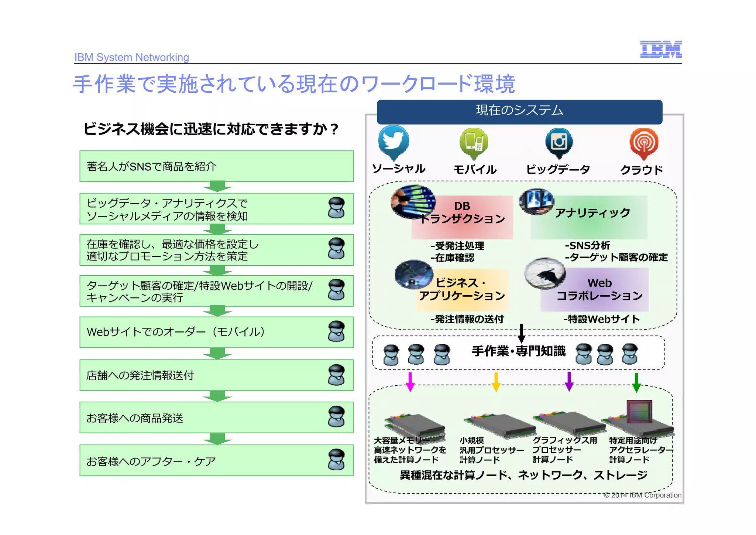Click the IBM logo in header

(660, 49)
